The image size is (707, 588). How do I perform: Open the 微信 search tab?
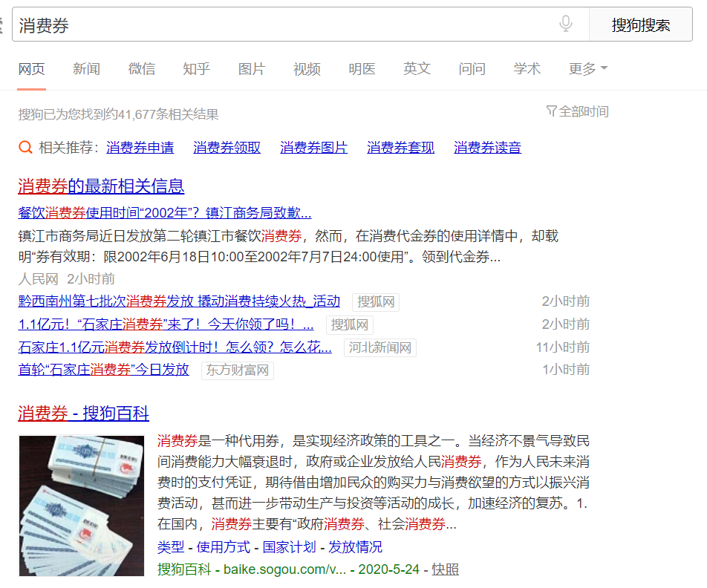(x=142, y=68)
